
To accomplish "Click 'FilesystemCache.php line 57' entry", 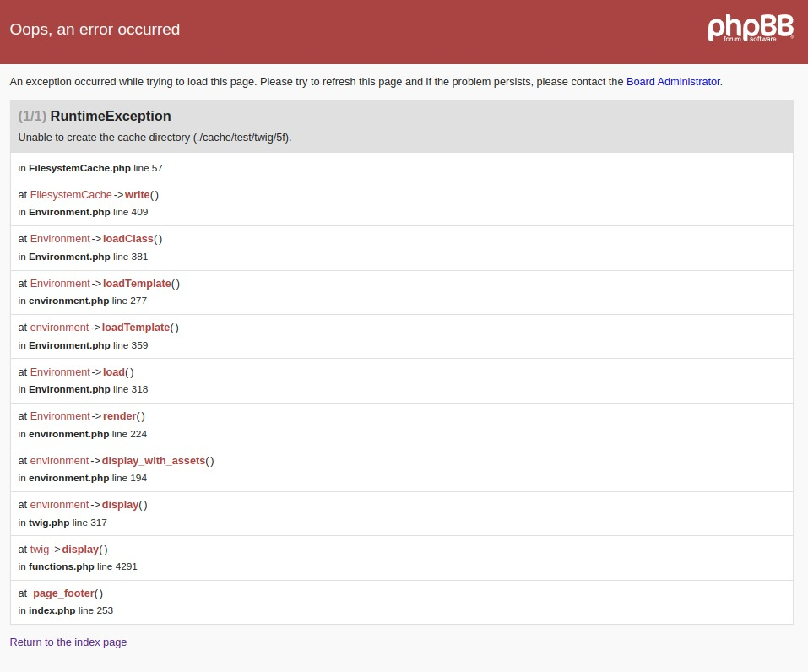I will 90,168.
